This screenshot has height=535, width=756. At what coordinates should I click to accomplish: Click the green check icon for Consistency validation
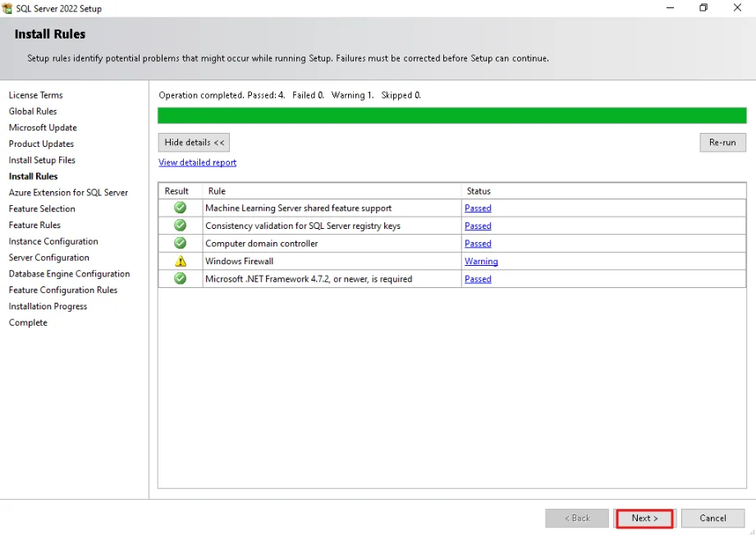[x=181, y=226]
